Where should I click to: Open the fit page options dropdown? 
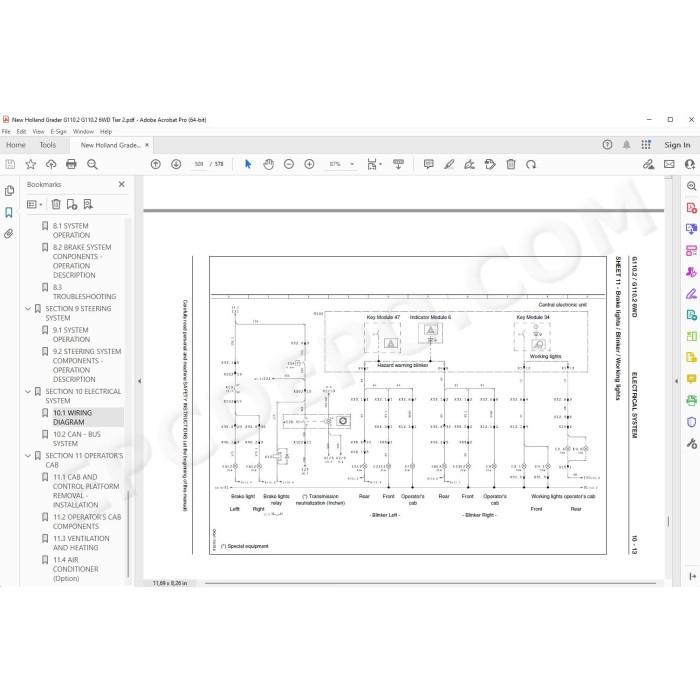373,164
